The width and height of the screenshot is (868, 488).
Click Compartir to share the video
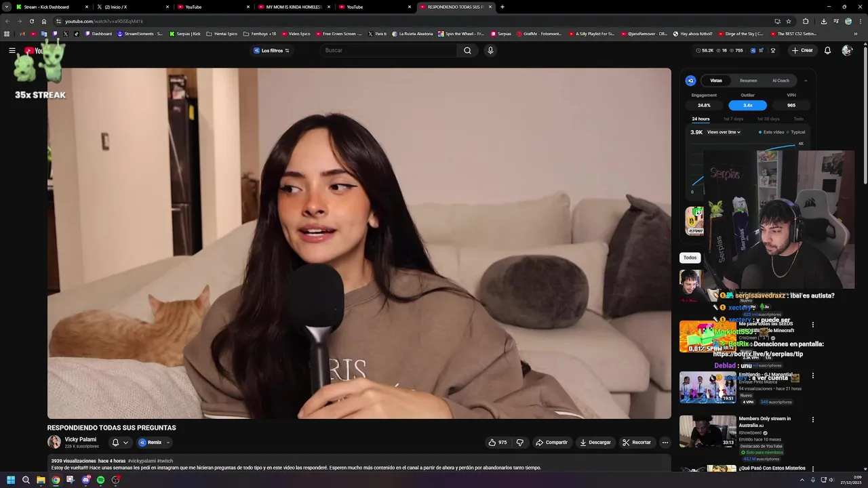coord(551,443)
